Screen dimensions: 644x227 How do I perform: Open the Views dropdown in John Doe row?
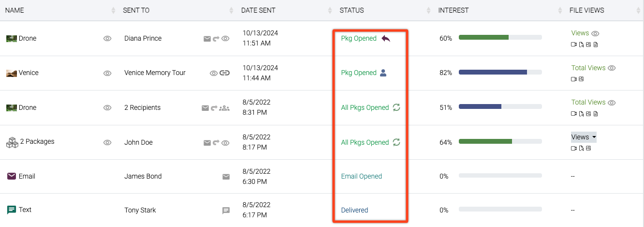coord(584,137)
